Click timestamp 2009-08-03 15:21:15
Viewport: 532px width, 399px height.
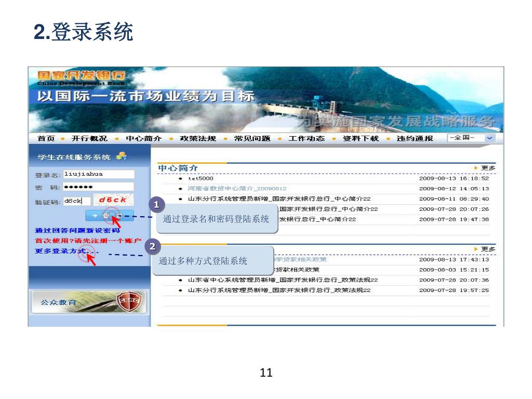click(454, 270)
